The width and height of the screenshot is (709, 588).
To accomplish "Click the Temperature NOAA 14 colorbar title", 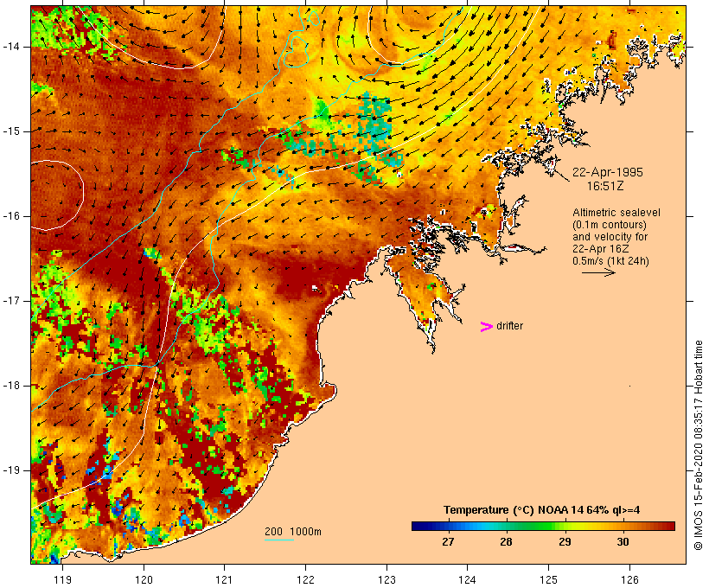I will 541,510.
